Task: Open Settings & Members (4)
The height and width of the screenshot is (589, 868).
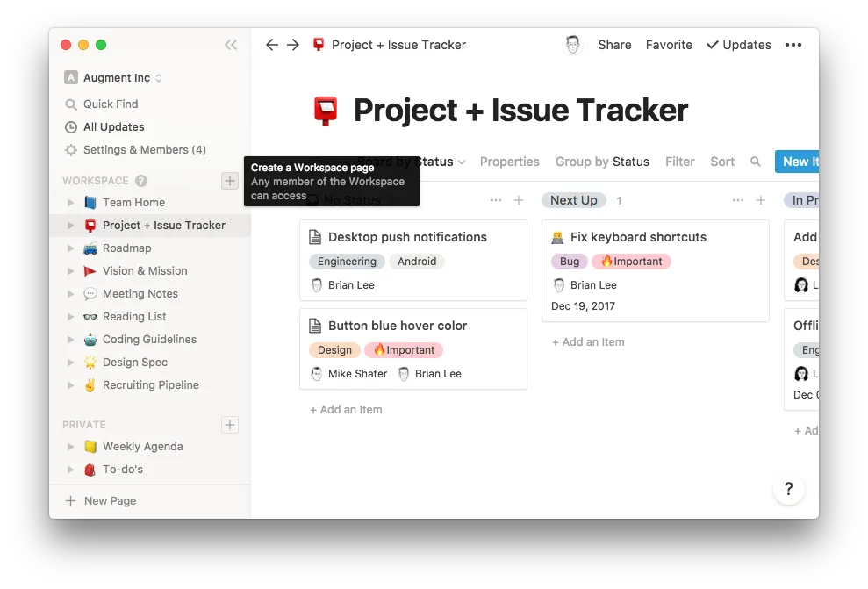Action: pos(145,149)
